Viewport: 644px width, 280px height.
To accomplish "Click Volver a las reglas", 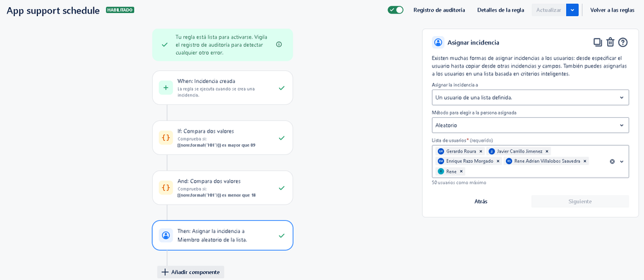I will click(612, 10).
